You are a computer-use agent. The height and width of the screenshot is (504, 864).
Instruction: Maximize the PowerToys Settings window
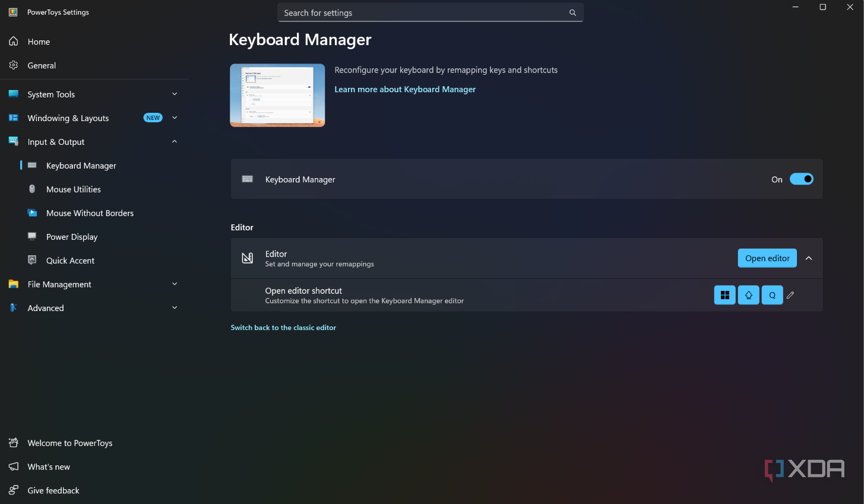click(x=822, y=7)
